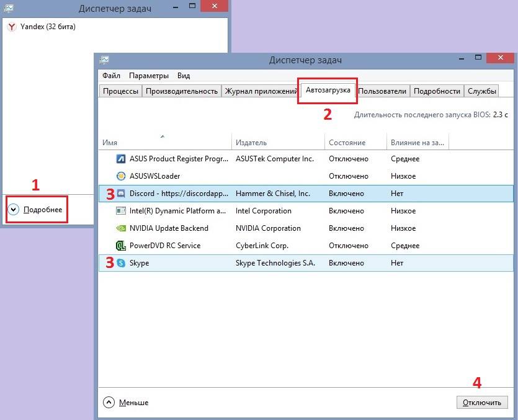
Task: Click Низкое impact of Intel Dynamic Platform
Action: [403, 211]
